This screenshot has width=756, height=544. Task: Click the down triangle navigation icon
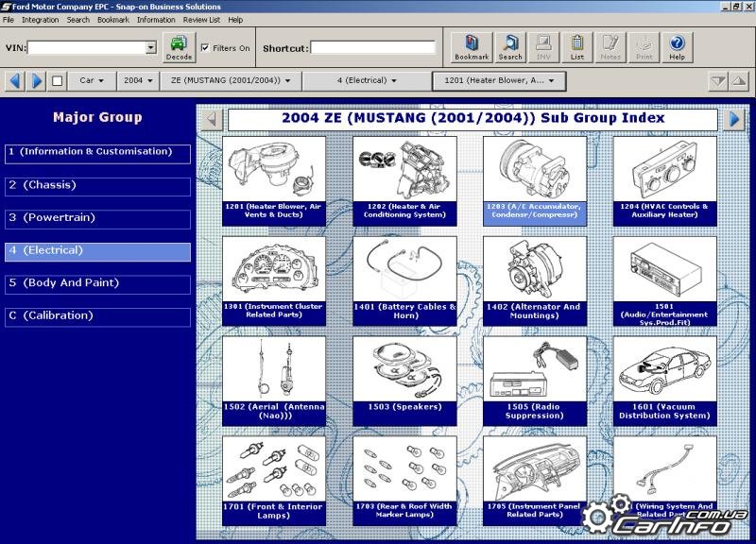[718, 81]
